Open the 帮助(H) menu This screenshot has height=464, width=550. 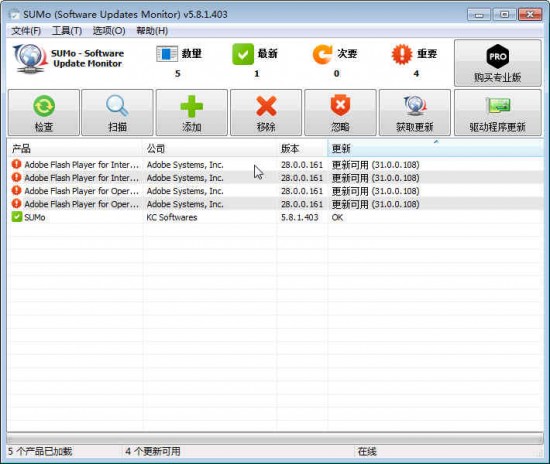152,31
